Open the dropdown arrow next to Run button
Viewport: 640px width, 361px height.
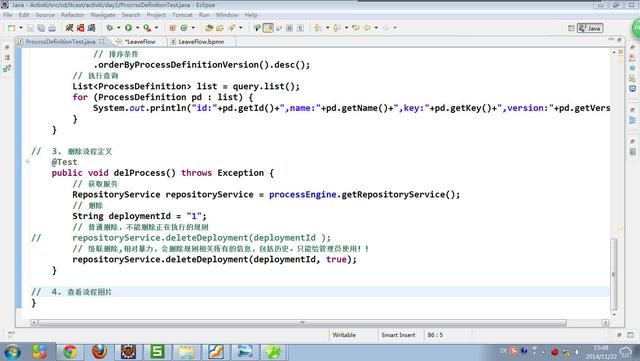[137, 28]
